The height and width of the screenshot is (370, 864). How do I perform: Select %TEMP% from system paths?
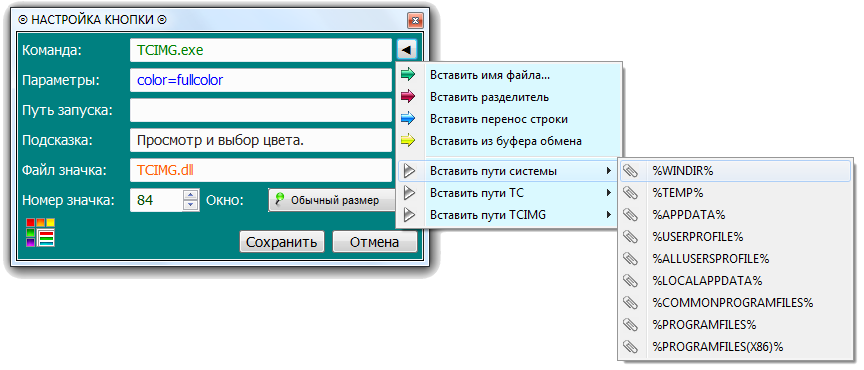pyautogui.click(x=736, y=193)
